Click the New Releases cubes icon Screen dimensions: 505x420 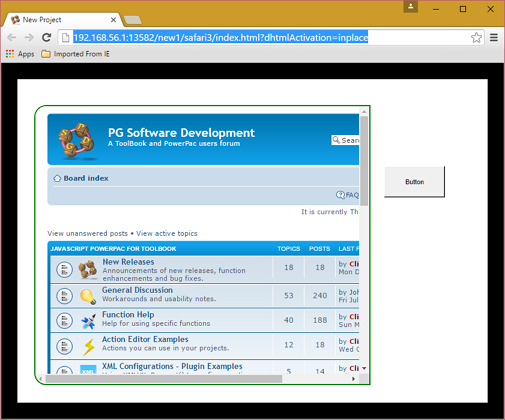pyautogui.click(x=88, y=269)
